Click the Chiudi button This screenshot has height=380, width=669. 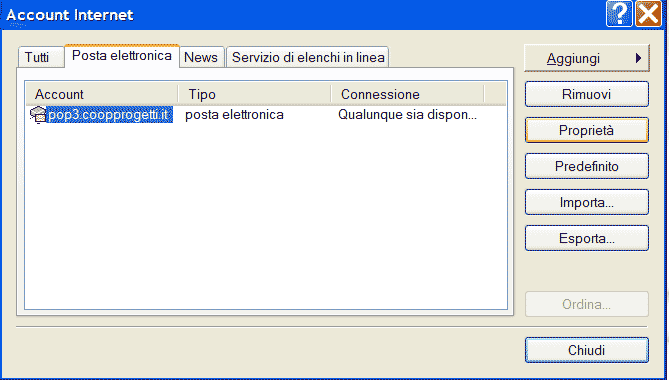tap(587, 350)
